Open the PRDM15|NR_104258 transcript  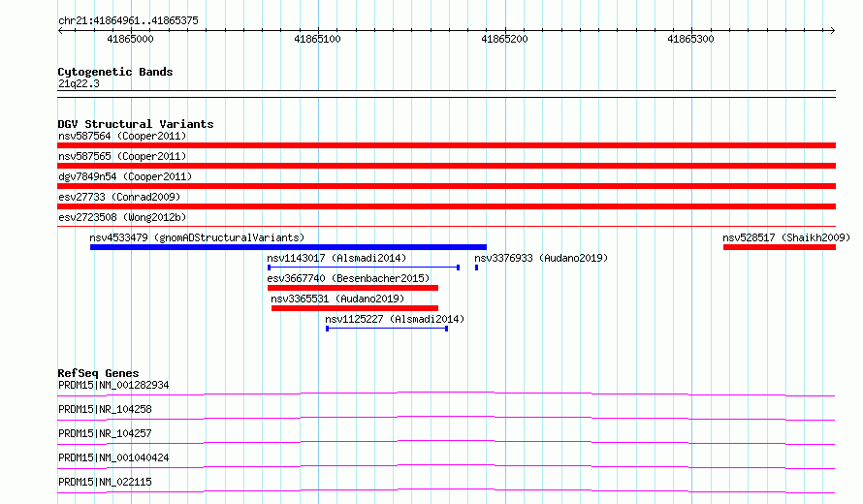click(105, 409)
